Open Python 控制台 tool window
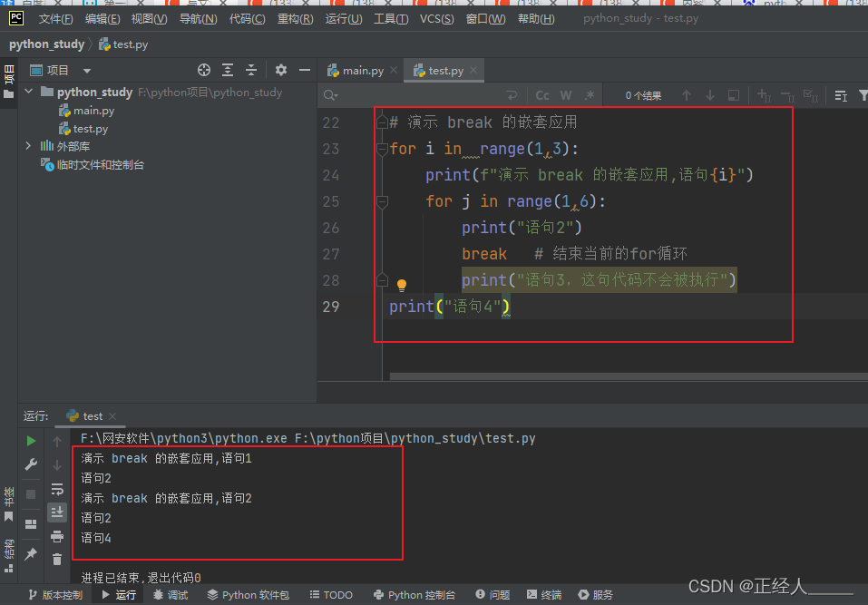The width and height of the screenshot is (868, 605). coord(414,595)
